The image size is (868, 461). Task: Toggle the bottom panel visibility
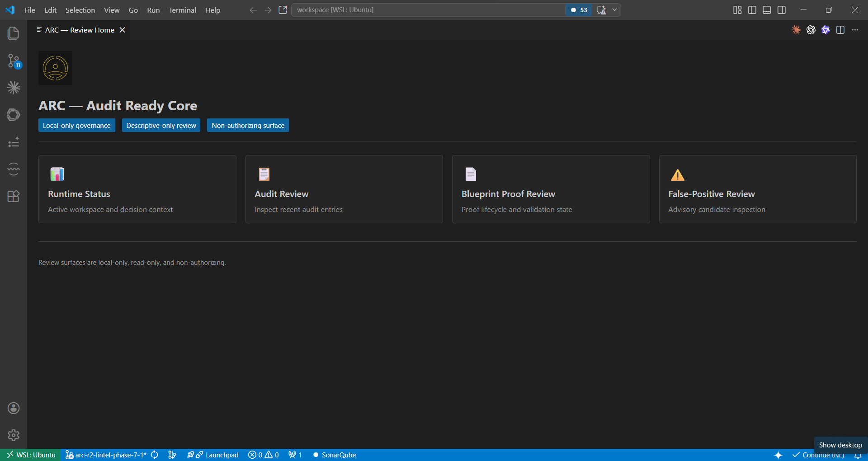[x=767, y=10]
